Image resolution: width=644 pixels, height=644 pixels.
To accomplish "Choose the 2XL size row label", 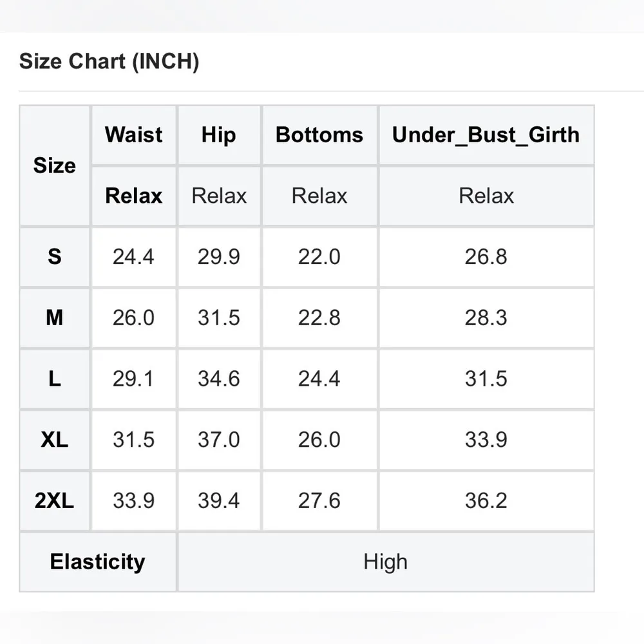I will click(x=55, y=500).
